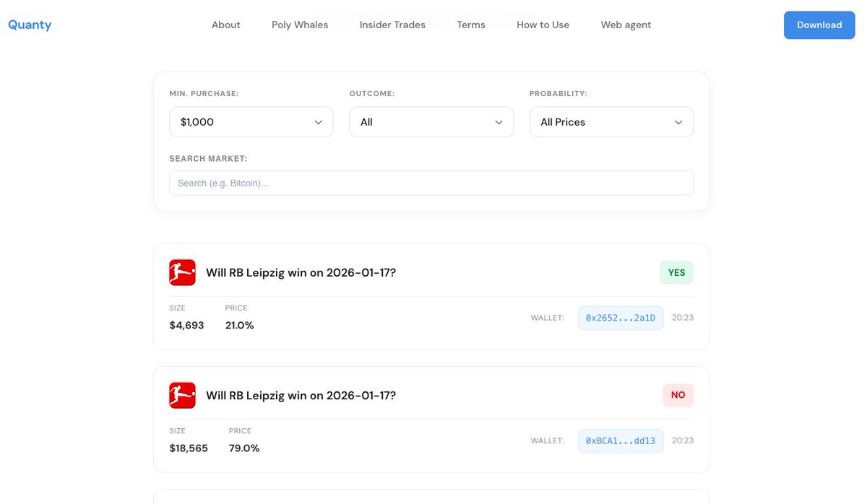
Task: Open the second RB Leipzig market title
Action: click(301, 396)
